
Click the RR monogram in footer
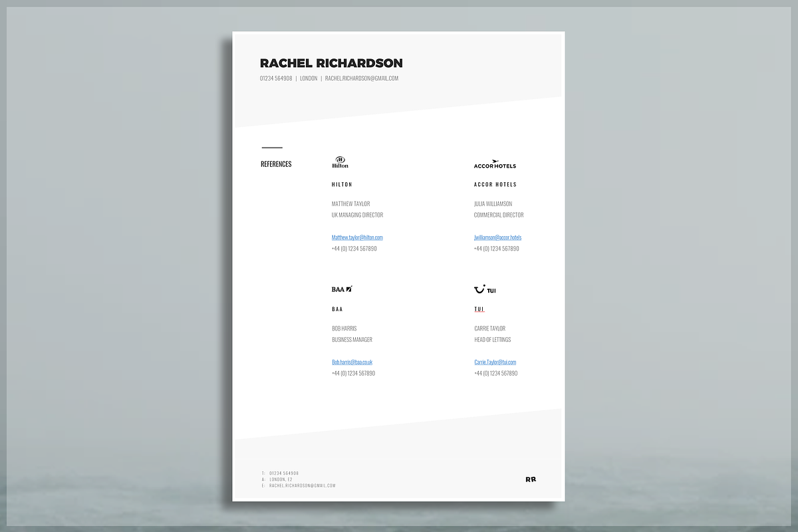(531, 479)
